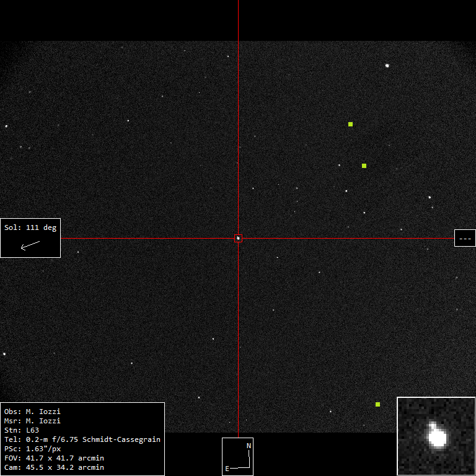
Task: Select the middle green square marker
Action: pyautogui.click(x=364, y=165)
